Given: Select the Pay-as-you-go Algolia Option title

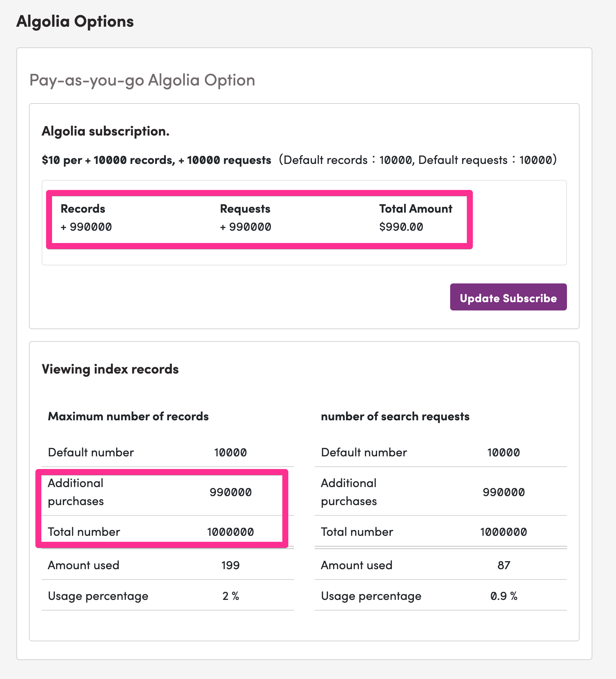Looking at the screenshot, I should (142, 80).
